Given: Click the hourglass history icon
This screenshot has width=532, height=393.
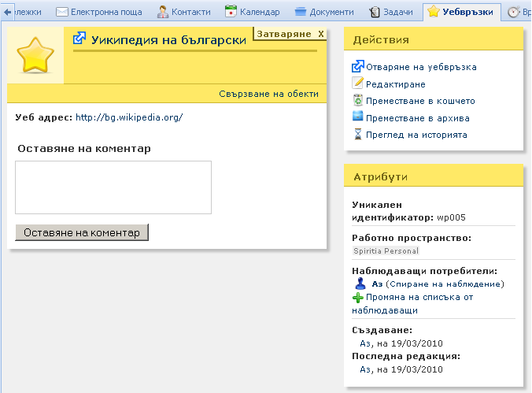Looking at the screenshot, I should [x=358, y=135].
